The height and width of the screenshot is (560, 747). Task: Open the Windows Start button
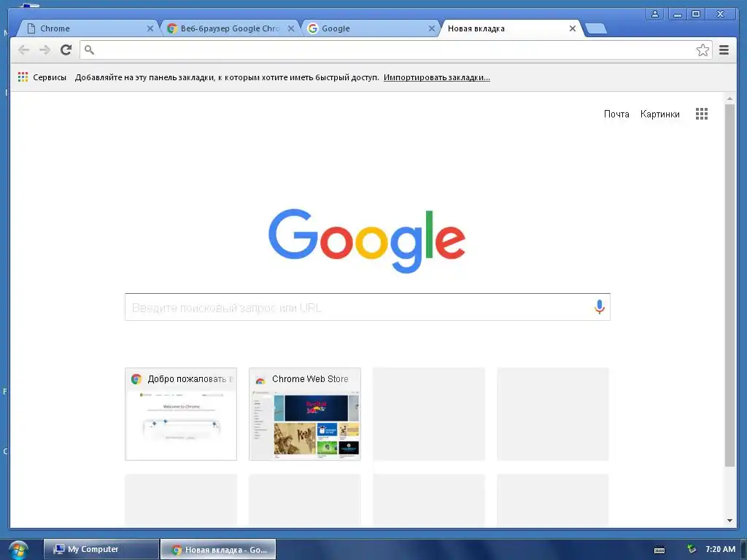[18, 550]
